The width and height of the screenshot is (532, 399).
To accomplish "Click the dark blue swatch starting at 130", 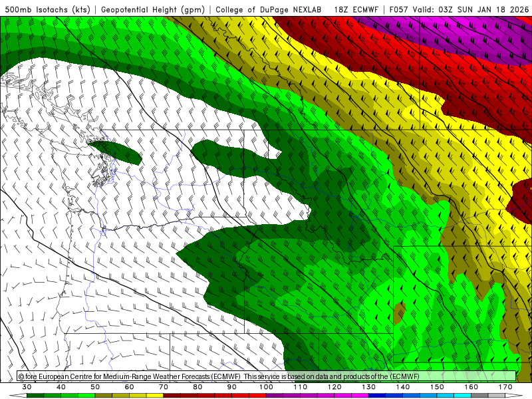I will 377,396.
